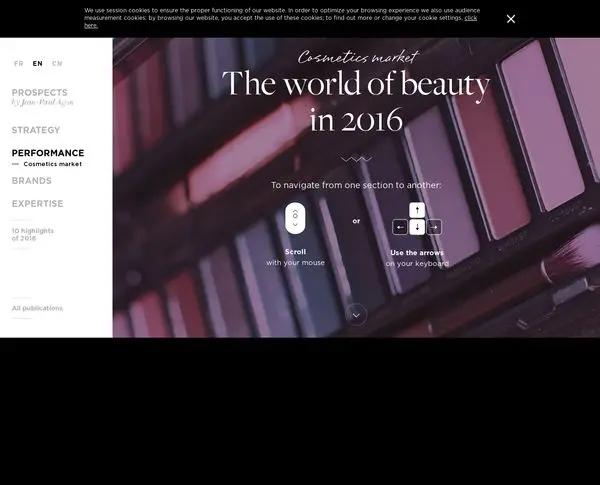Dismiss the cookie notice with the X
This screenshot has width=600, height=485.
pyautogui.click(x=510, y=19)
